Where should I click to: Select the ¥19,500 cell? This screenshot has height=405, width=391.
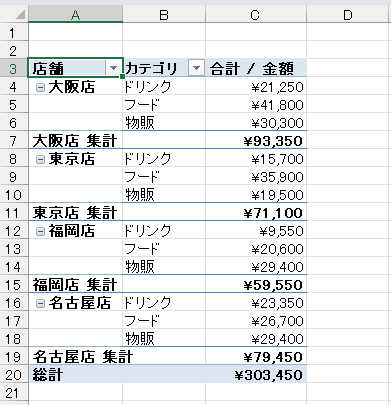coord(256,195)
